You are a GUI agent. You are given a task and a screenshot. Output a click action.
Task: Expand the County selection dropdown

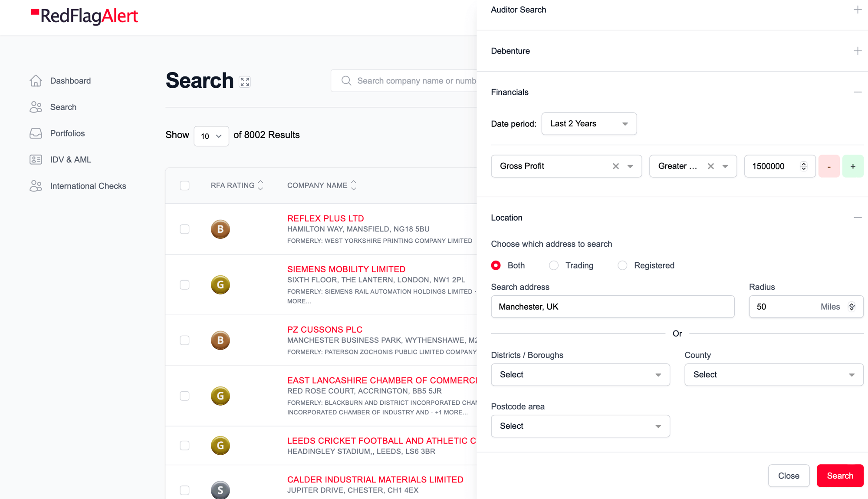(x=773, y=374)
